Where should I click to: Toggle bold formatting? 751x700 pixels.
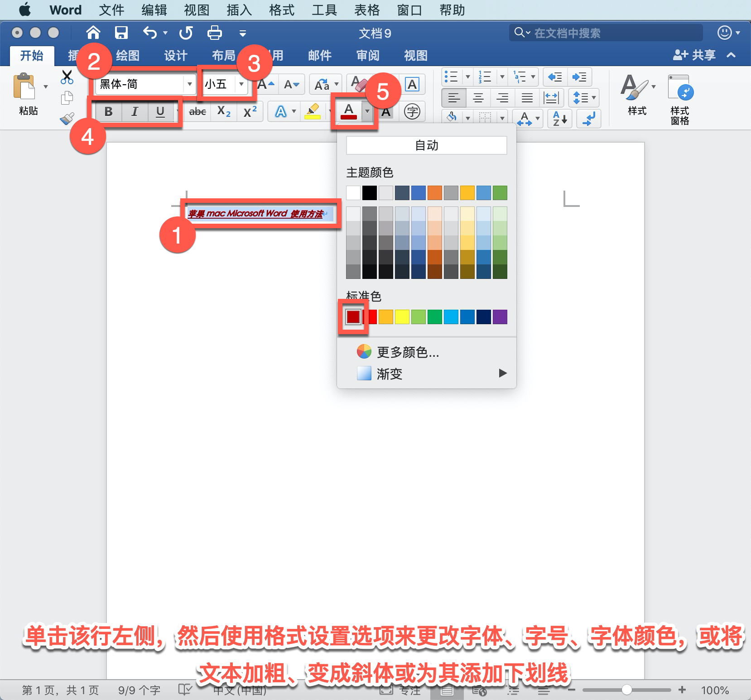pos(108,111)
